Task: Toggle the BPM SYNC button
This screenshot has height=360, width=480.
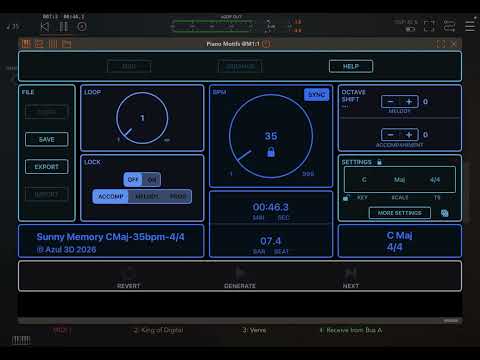Action: [316, 95]
